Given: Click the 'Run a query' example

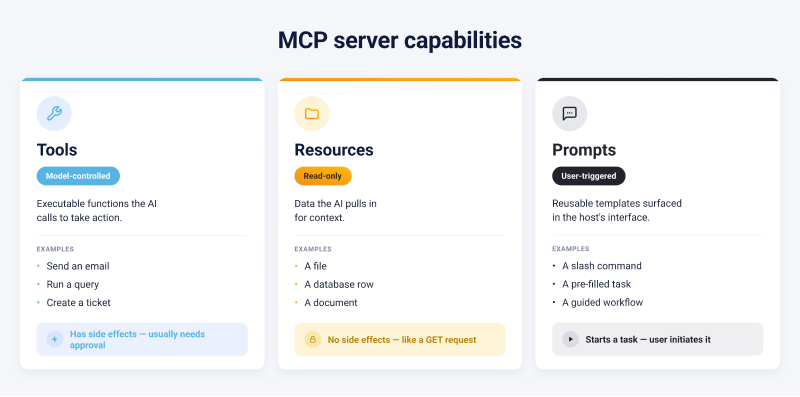Looking at the screenshot, I should [x=72, y=284].
